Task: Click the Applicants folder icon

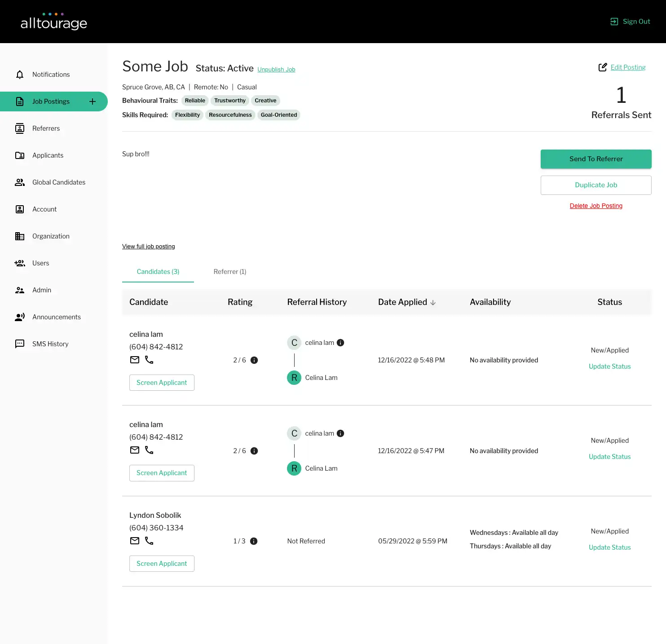Action: coord(20,155)
